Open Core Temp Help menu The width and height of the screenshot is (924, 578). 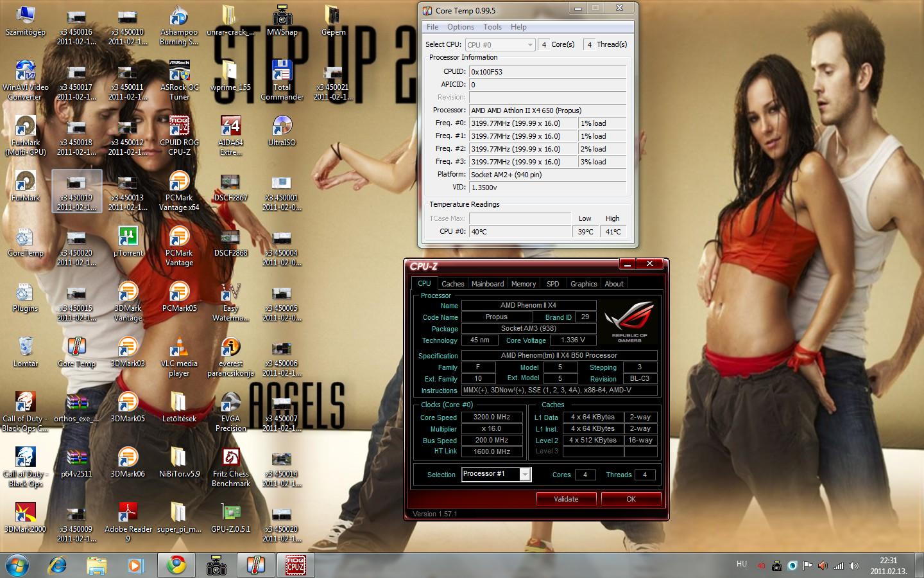click(518, 27)
